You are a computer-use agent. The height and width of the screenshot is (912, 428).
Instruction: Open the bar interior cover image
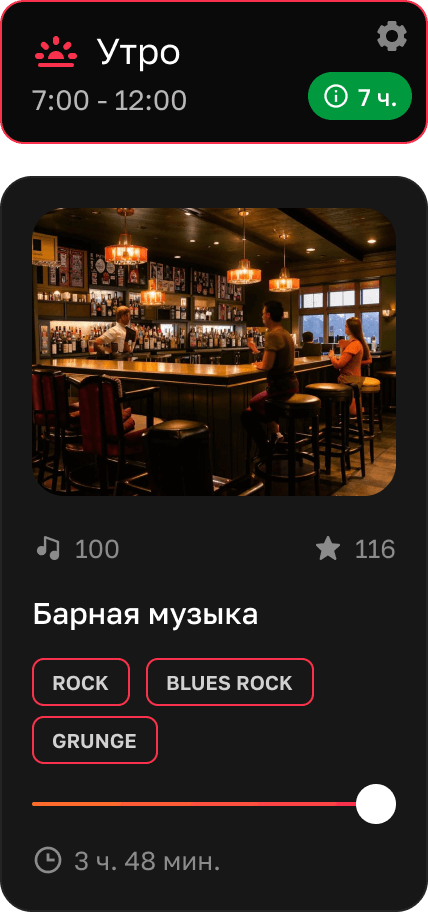click(214, 352)
